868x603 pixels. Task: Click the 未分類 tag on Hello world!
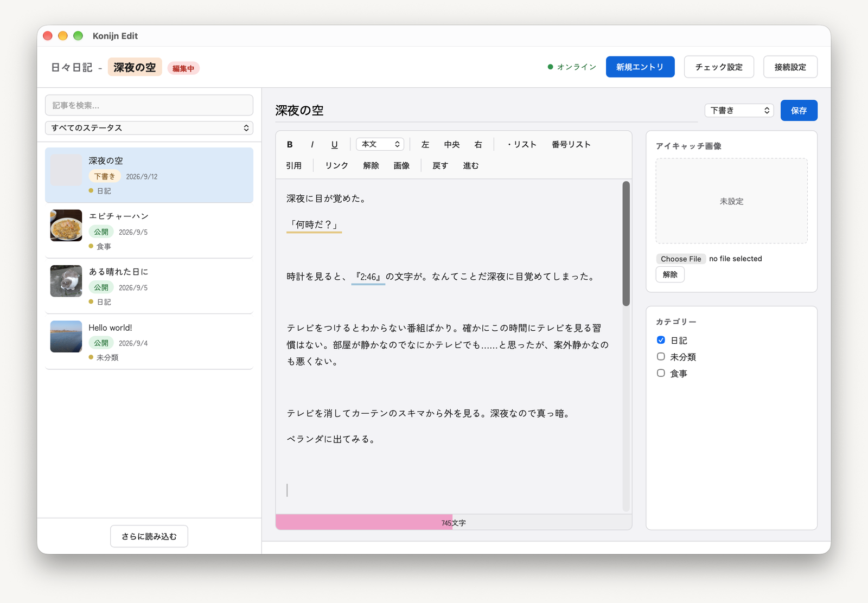coord(104,357)
